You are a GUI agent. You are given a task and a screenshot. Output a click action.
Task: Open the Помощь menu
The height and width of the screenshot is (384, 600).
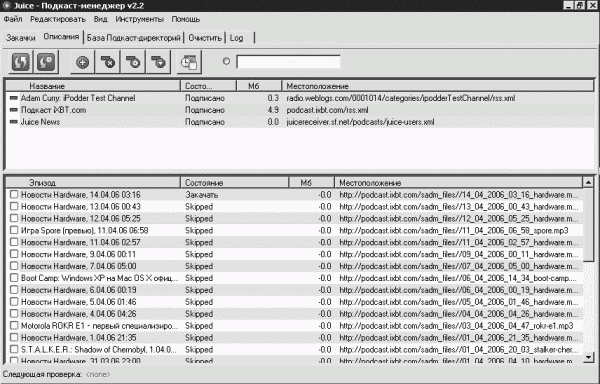186,19
